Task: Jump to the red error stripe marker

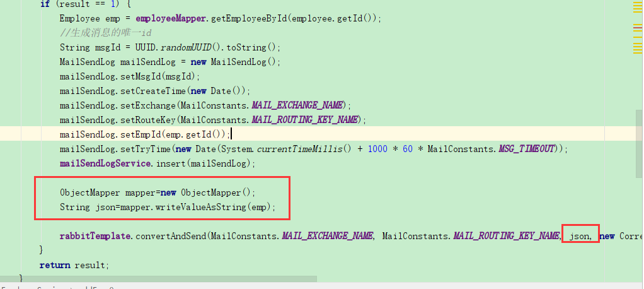Action: [x=638, y=27]
